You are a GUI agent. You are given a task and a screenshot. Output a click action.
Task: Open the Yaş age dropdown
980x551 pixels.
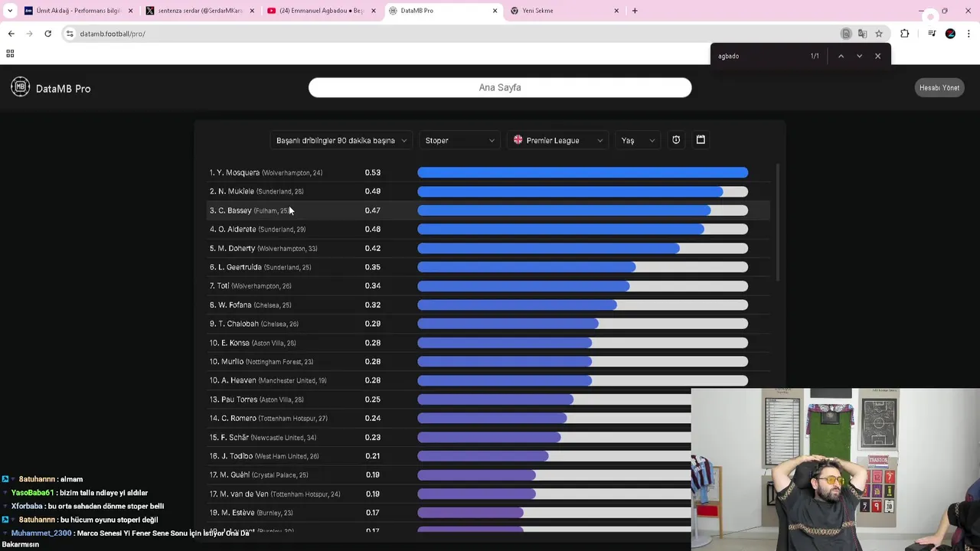tap(638, 141)
